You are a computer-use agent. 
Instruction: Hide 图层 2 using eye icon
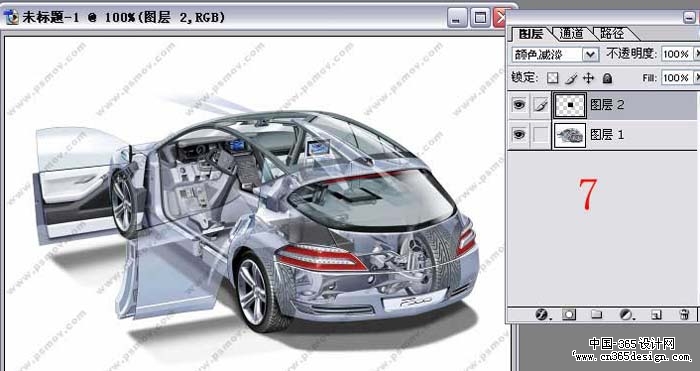[519, 105]
